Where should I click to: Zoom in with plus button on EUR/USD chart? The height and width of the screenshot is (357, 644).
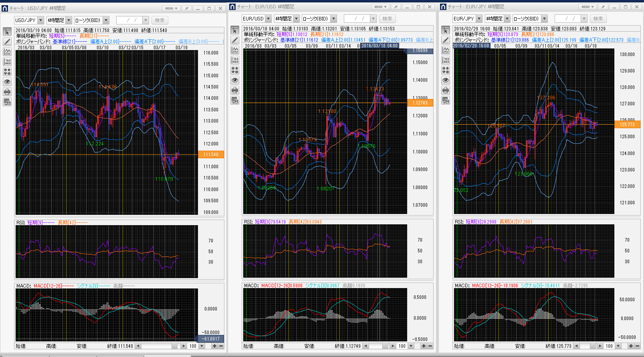[424, 346]
